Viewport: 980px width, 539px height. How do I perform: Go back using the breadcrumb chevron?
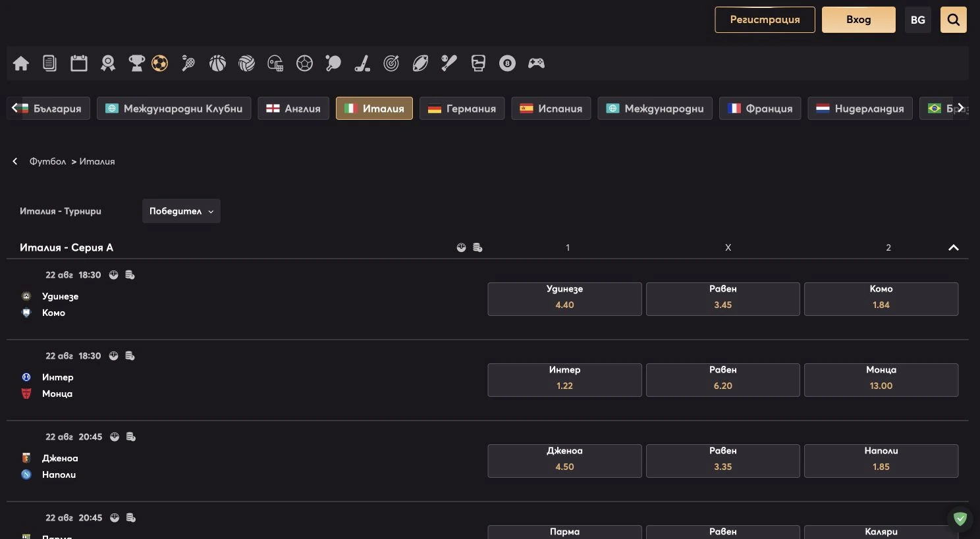click(15, 161)
